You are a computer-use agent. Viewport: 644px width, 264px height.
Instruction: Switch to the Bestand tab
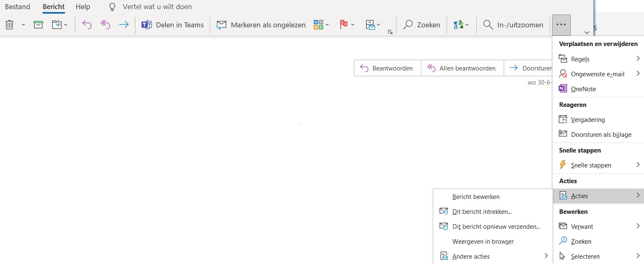[17, 7]
